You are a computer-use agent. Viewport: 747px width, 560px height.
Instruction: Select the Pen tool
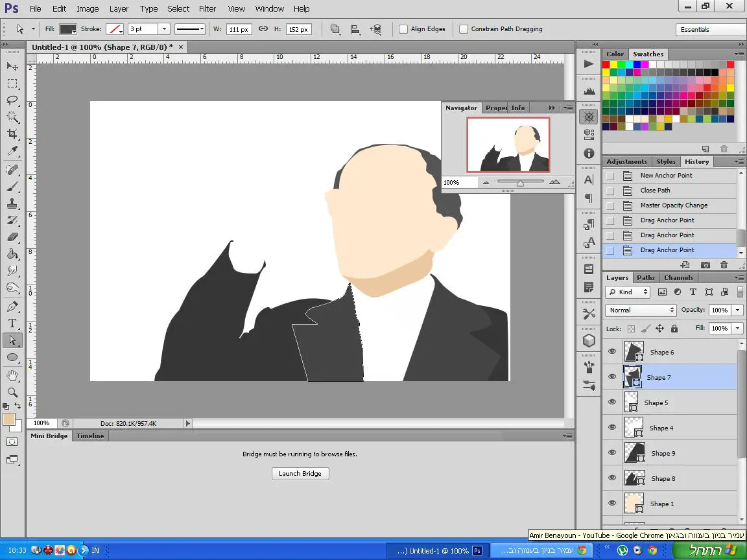12,307
